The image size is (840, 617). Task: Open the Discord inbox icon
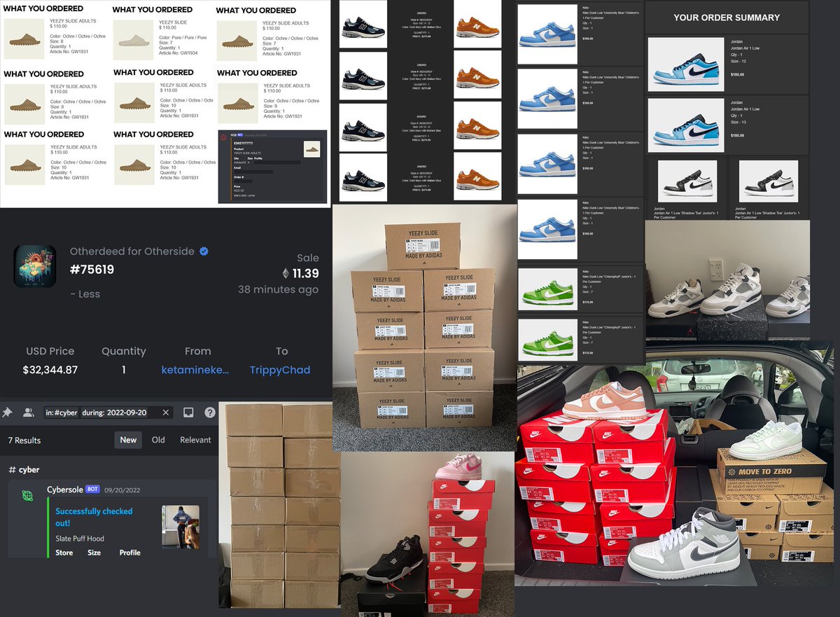(x=188, y=413)
